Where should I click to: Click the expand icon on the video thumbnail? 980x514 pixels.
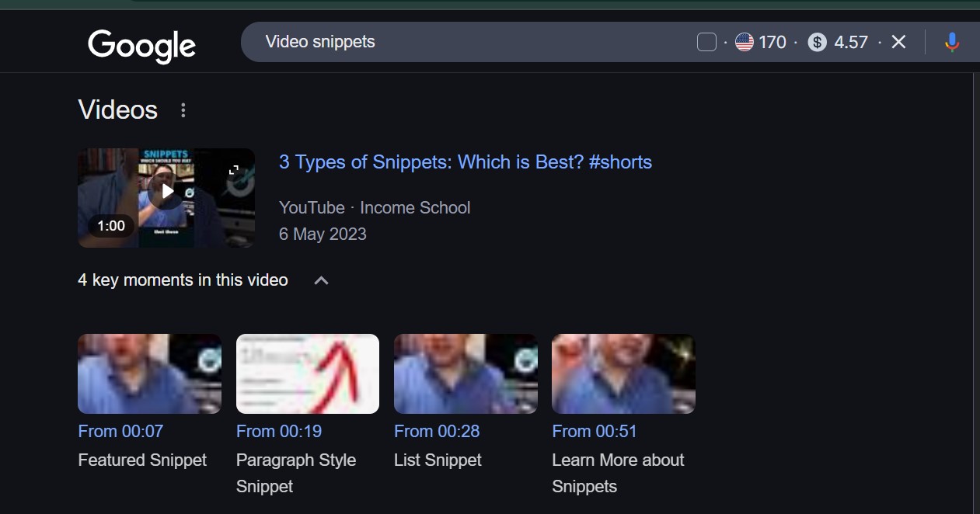click(233, 170)
